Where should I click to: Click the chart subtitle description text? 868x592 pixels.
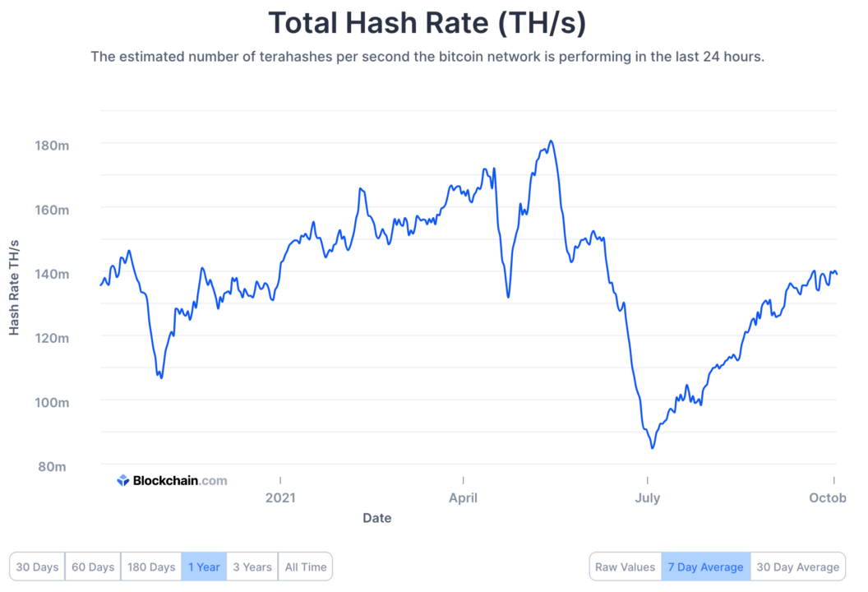pos(434,57)
